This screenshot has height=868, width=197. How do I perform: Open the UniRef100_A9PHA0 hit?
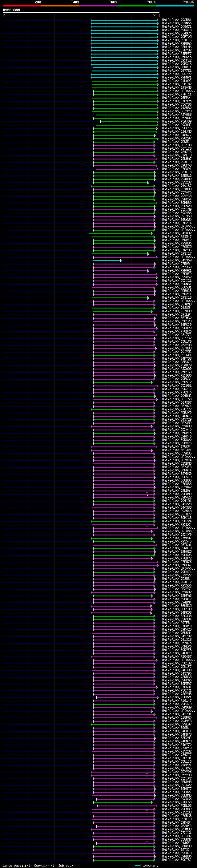coord(176,44)
